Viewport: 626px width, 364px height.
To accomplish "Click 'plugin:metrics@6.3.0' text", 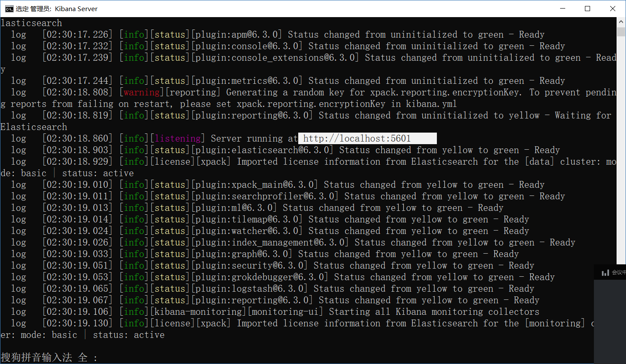I will click(x=247, y=81).
